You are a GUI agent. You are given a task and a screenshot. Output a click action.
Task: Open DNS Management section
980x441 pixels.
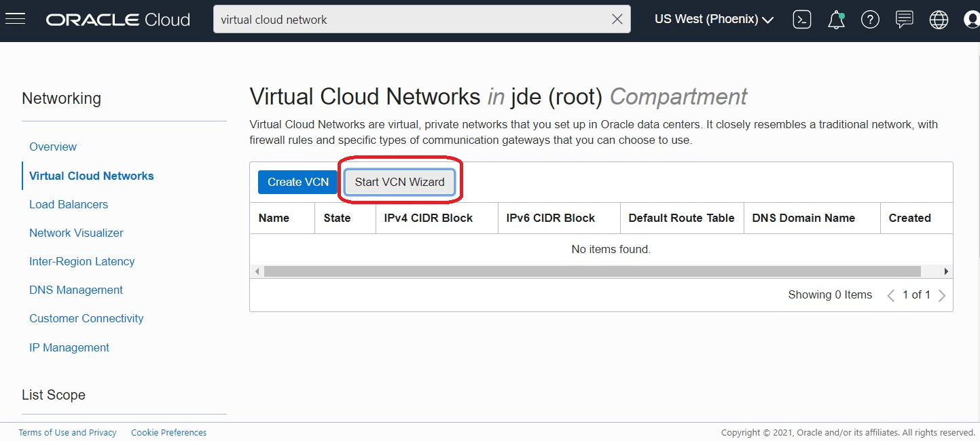coord(76,290)
